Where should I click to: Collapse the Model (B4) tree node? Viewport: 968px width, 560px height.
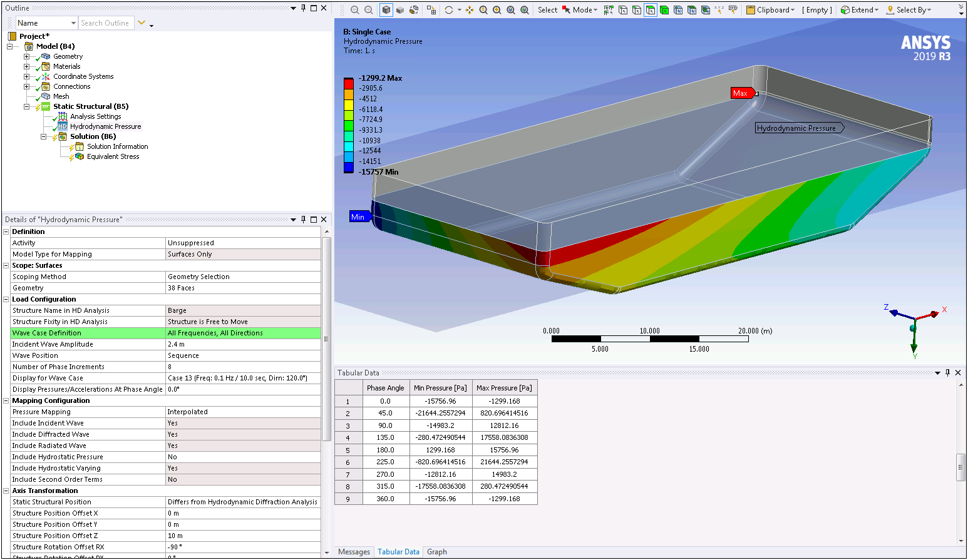point(9,46)
